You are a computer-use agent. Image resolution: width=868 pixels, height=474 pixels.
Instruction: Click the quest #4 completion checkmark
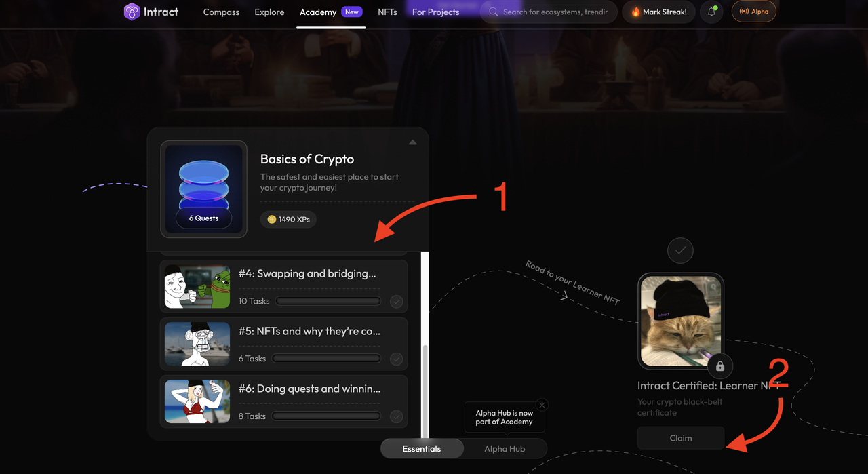click(397, 301)
